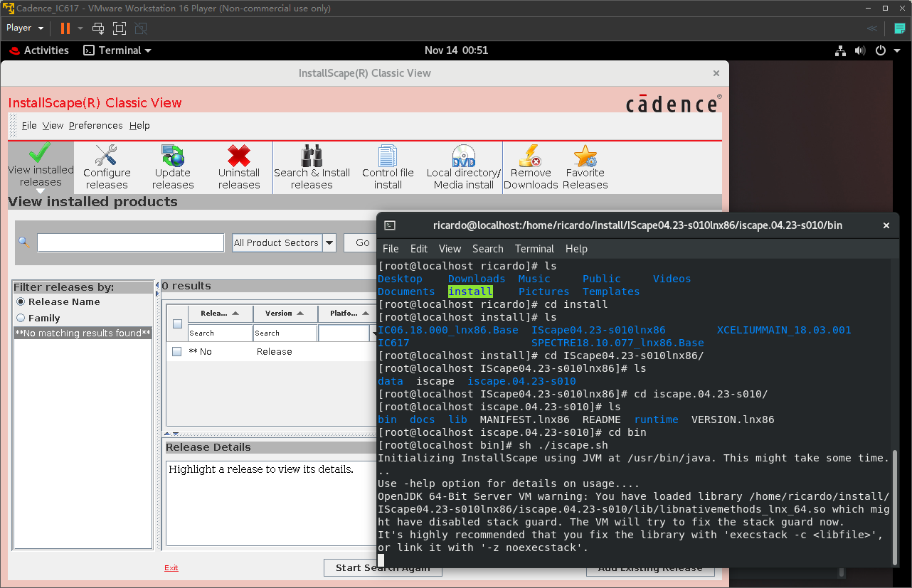Select the Family radio button
Image resolution: width=912 pixels, height=588 pixels.
[x=21, y=318]
